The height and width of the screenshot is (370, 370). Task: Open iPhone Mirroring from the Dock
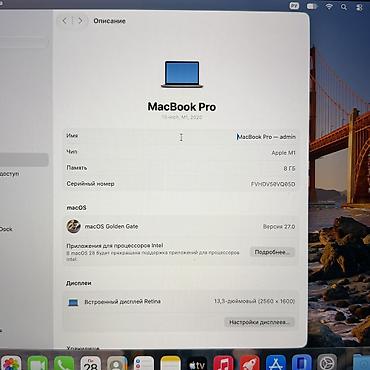[x=302, y=363]
